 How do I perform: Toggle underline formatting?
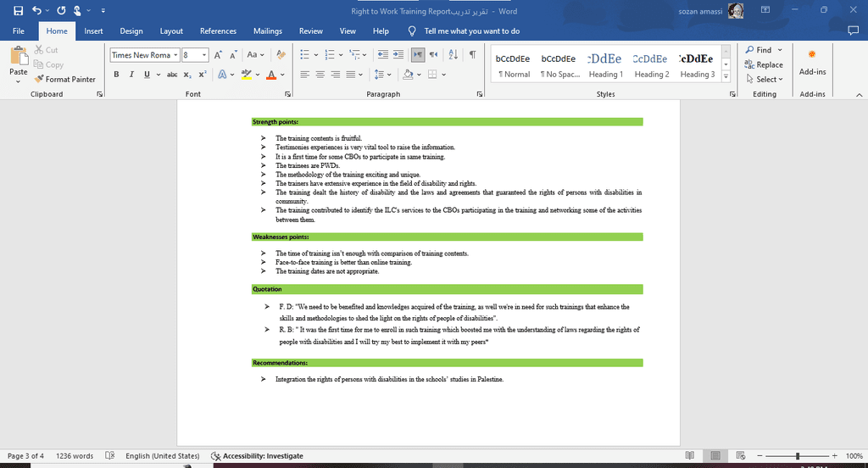(147, 75)
